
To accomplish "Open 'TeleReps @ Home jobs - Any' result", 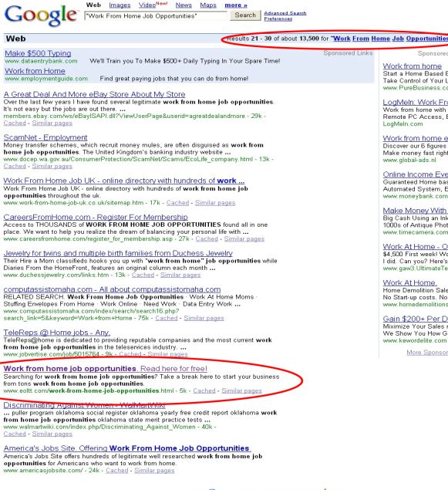I will (57, 333).
